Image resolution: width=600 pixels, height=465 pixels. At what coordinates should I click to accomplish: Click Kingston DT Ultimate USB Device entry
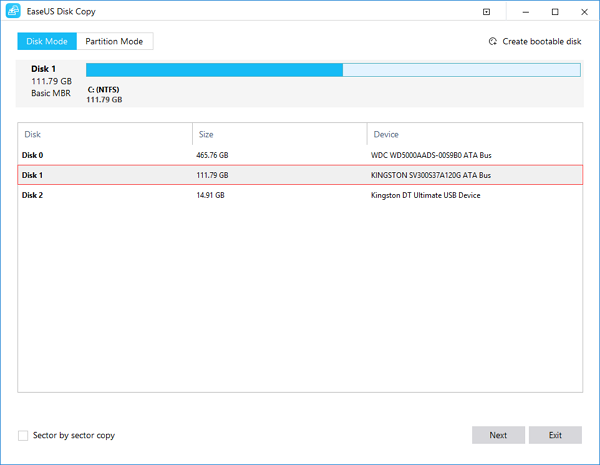426,195
